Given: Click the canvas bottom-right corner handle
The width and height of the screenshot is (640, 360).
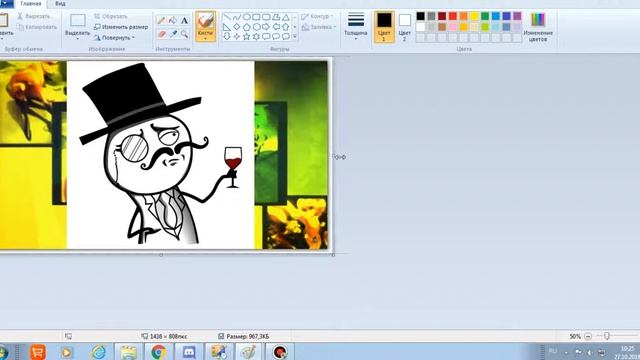Looking at the screenshot, I should point(333,254).
